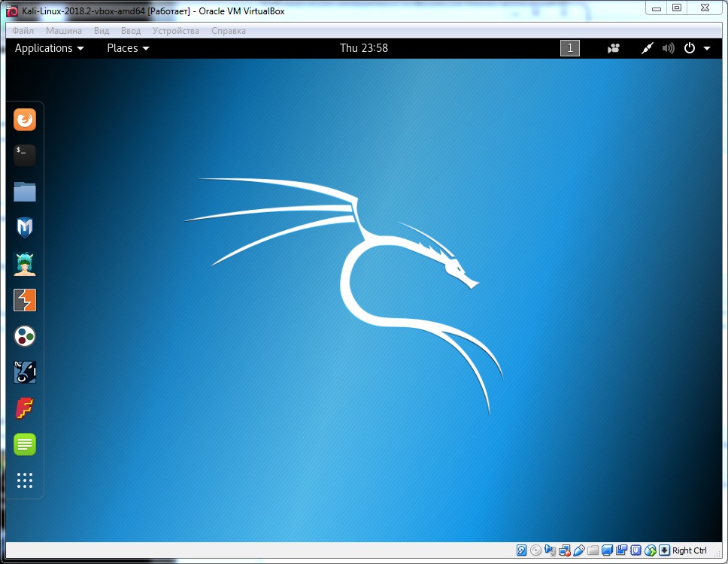The width and height of the screenshot is (728, 564).
Task: Open the Устройства menu
Action: (175, 31)
